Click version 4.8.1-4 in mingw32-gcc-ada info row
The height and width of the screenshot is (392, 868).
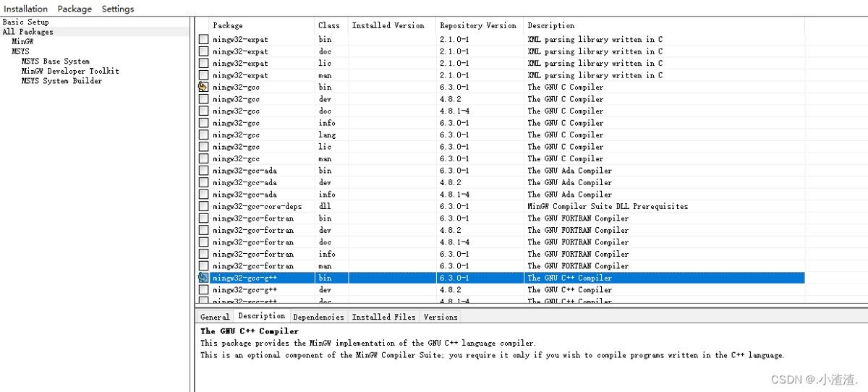(x=455, y=195)
